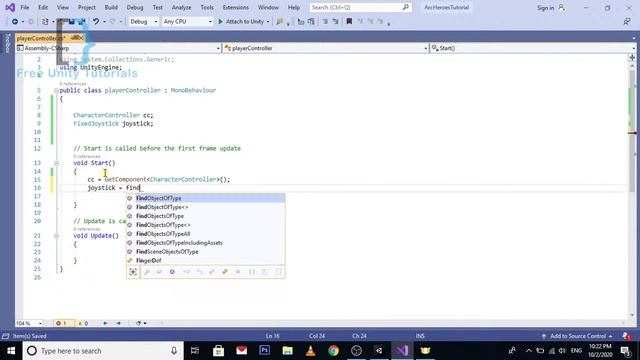Click the new project toolbar icon
640x360 pixels.
tap(45, 22)
